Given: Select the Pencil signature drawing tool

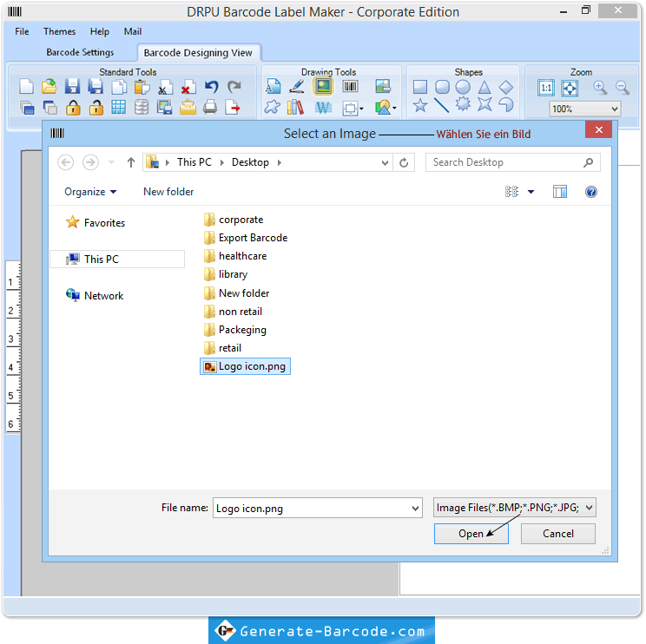Looking at the screenshot, I should 297,87.
